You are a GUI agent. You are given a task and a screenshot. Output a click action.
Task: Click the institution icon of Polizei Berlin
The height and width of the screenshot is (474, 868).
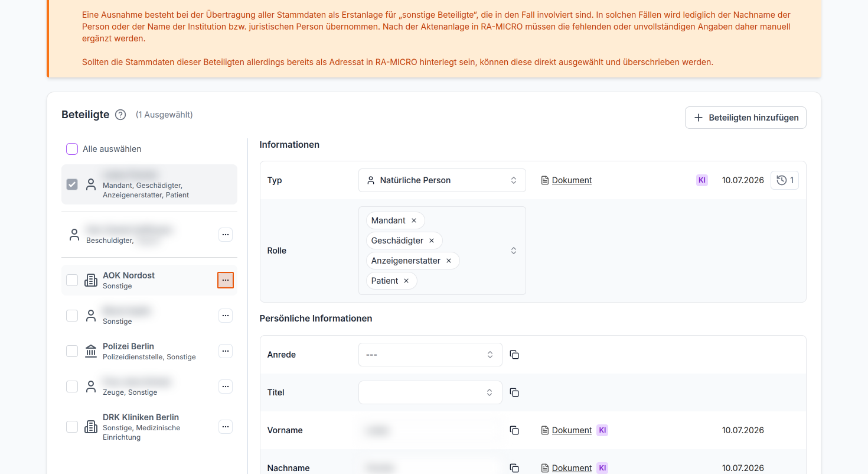pos(91,351)
